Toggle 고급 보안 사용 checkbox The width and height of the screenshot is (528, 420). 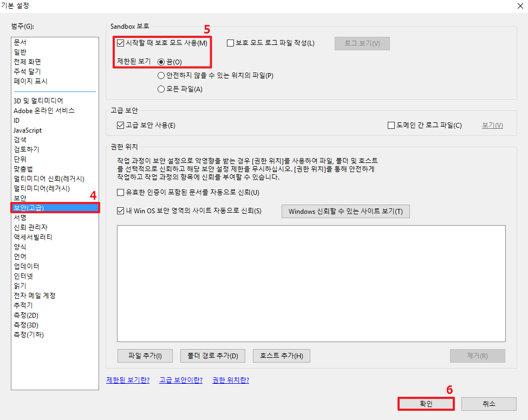[121, 126]
